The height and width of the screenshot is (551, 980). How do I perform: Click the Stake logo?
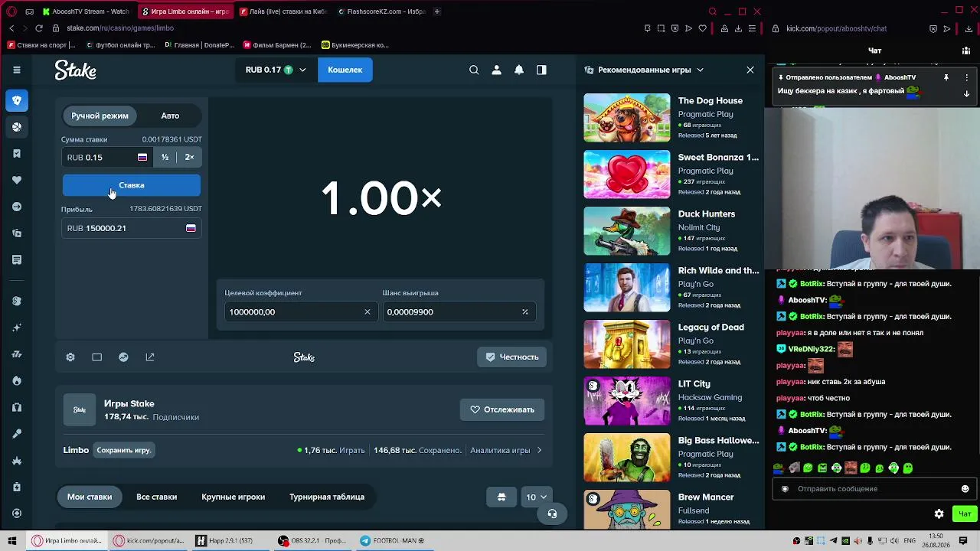coord(75,70)
